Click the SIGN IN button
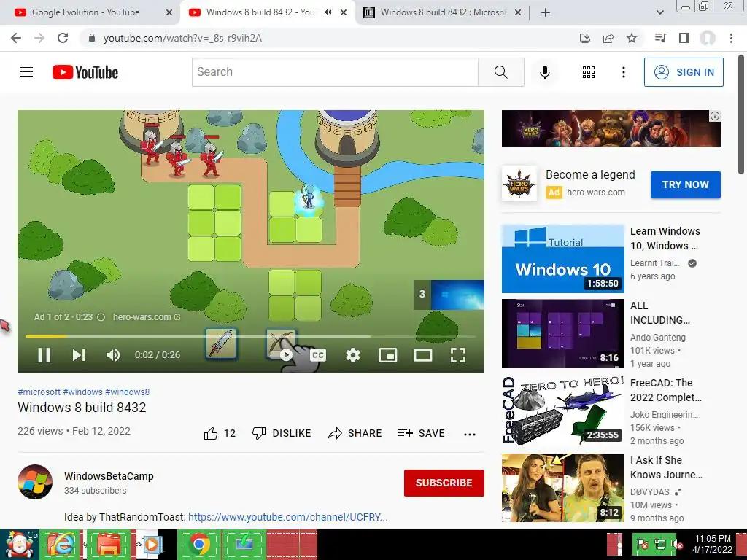 [684, 72]
